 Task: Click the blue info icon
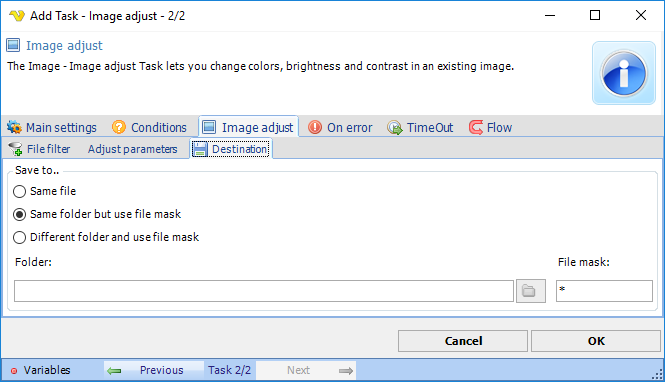pos(623,73)
